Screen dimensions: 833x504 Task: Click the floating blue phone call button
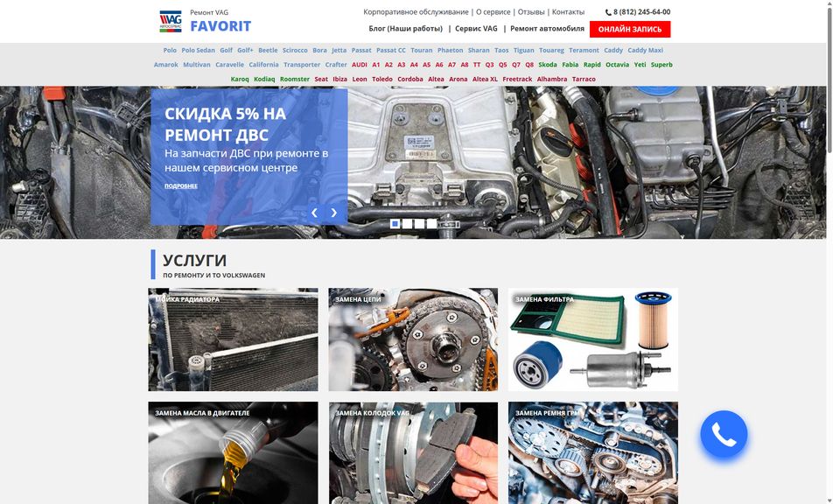724,434
